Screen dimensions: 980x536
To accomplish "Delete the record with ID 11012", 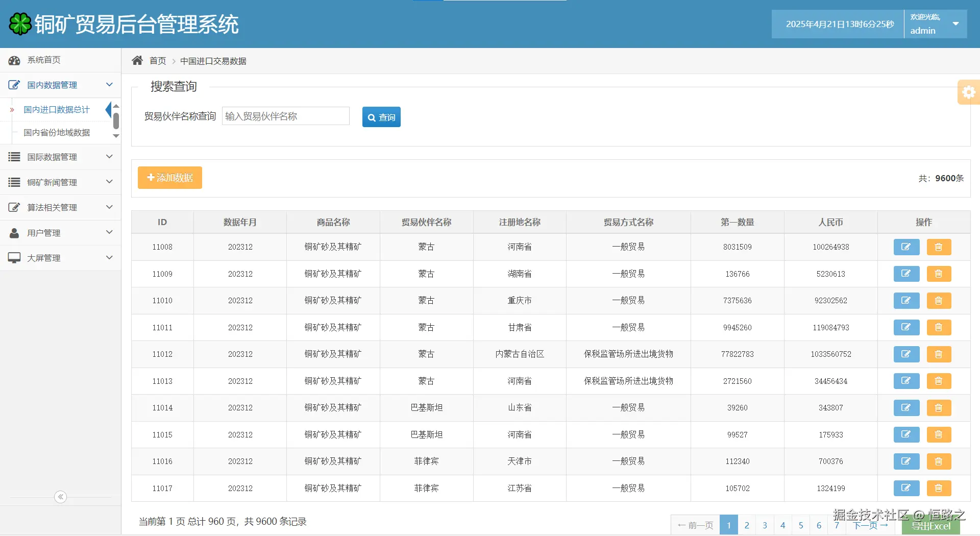I will click(939, 354).
